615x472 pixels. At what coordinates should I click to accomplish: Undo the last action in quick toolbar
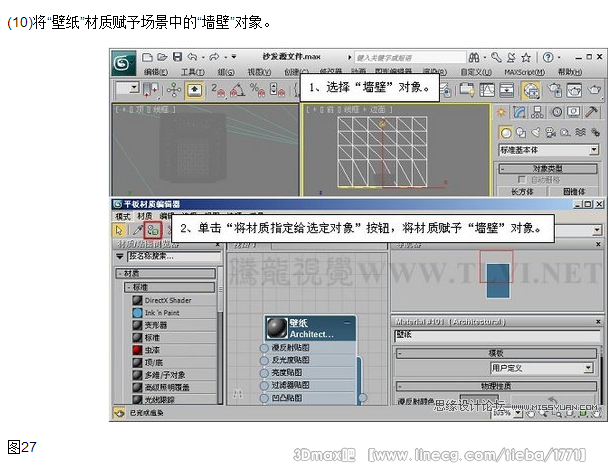(192, 57)
